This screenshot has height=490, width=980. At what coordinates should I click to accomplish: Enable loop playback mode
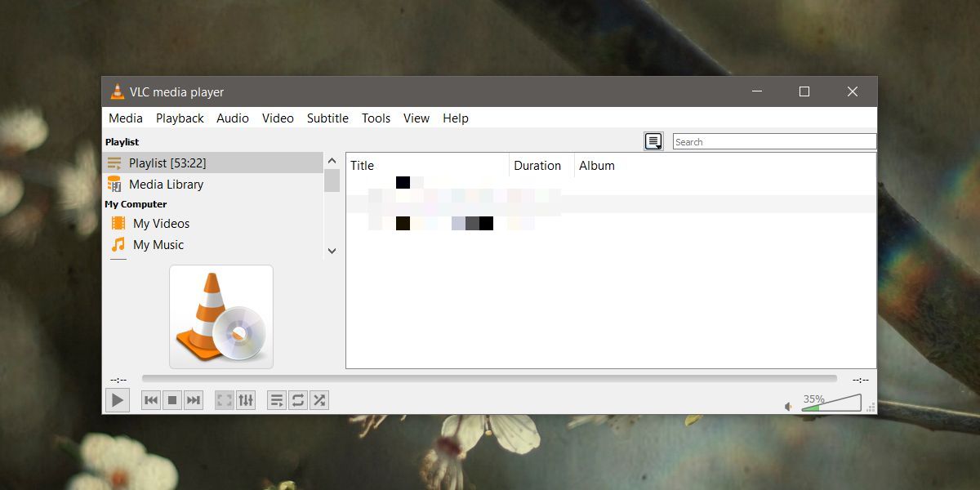pyautogui.click(x=297, y=400)
